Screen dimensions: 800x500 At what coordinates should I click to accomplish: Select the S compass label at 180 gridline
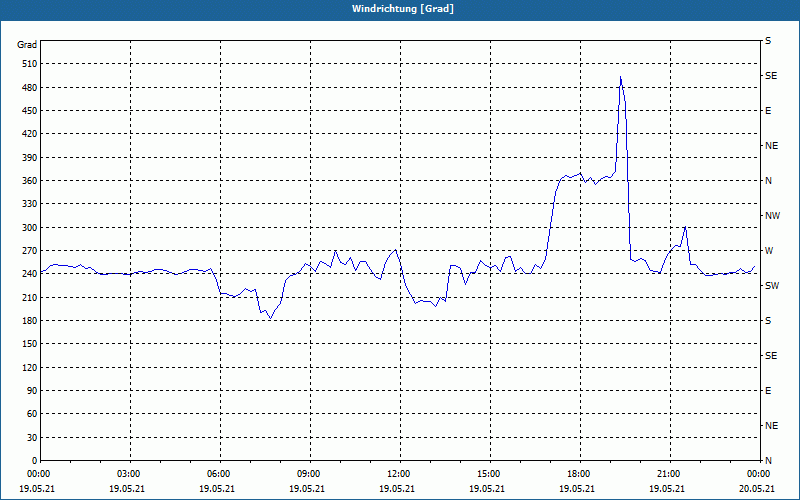[x=768, y=321]
